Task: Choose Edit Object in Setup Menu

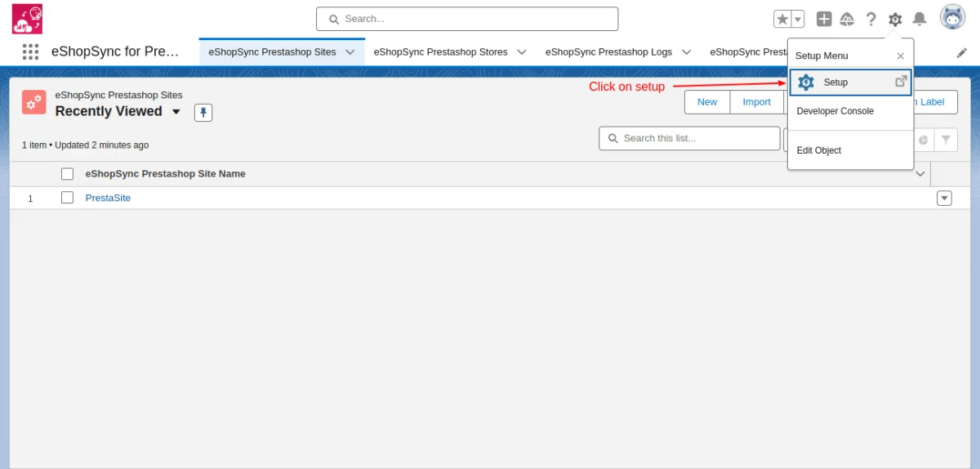Action: click(x=818, y=150)
